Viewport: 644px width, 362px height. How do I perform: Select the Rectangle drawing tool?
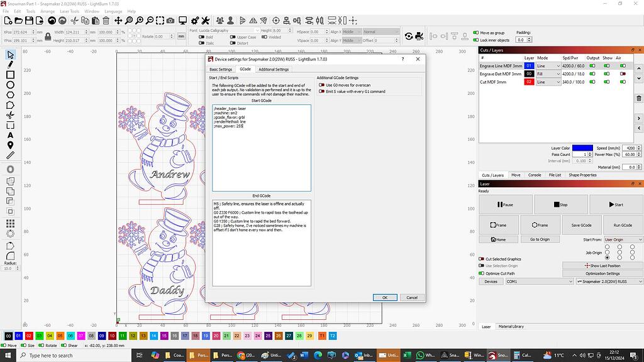point(10,75)
